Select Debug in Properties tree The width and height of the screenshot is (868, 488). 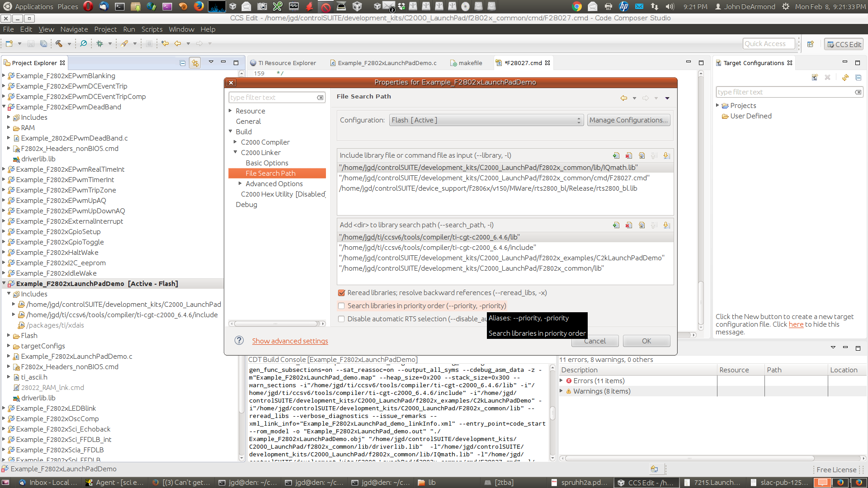[246, 204]
